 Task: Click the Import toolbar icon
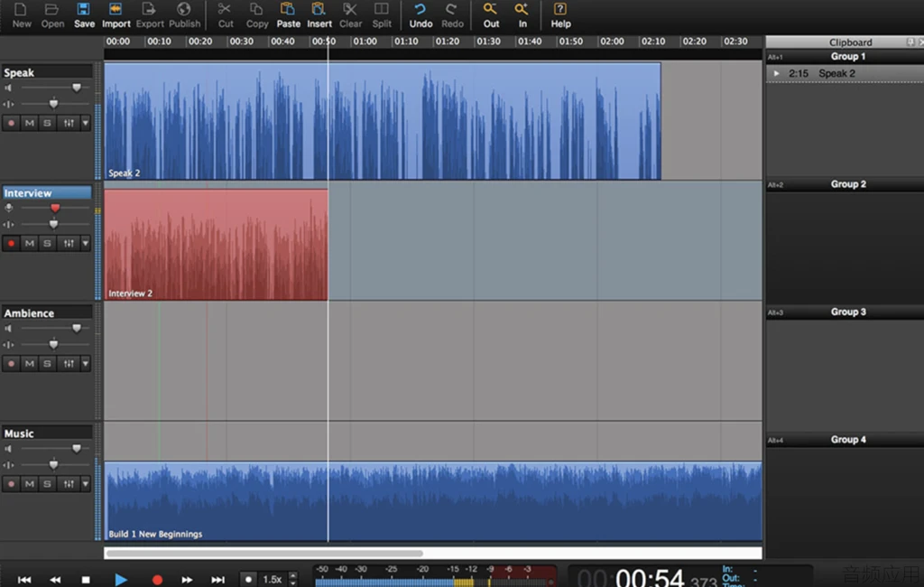pyautogui.click(x=115, y=10)
